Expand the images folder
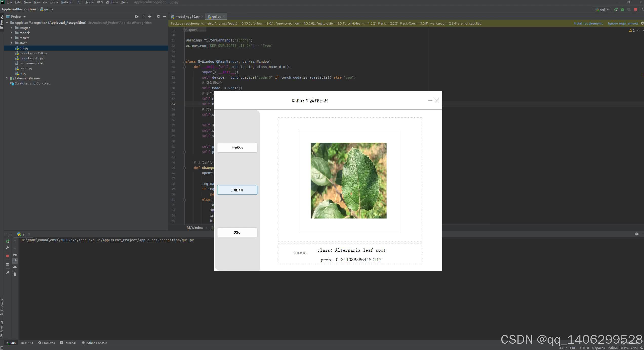This screenshot has width=644, height=350. 11,28
